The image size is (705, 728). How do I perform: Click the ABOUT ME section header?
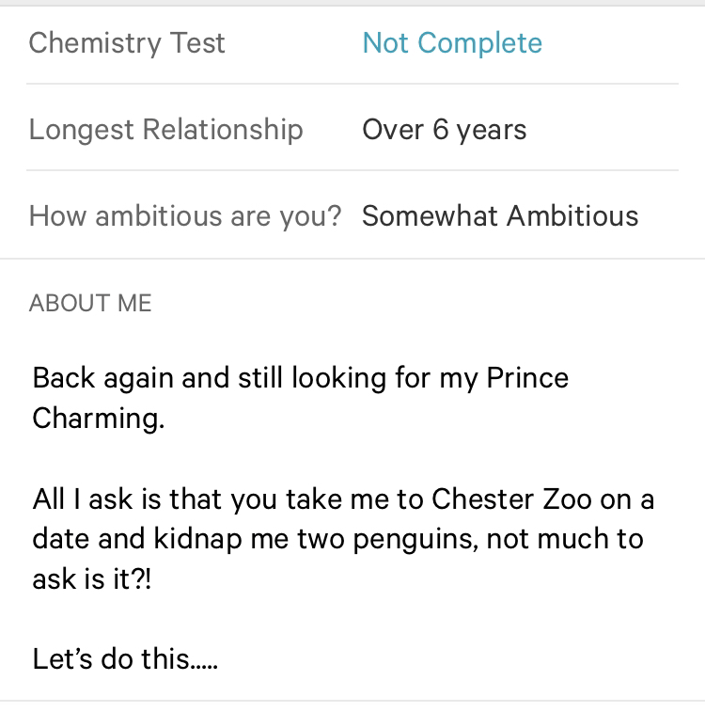(90, 303)
